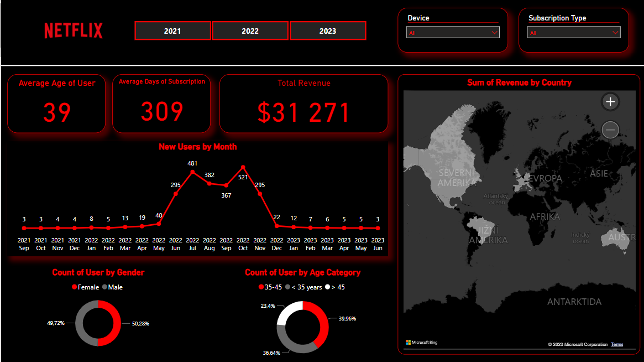The height and width of the screenshot is (362, 644).
Task: Click the white 23,4% age donut segment
Action: [287, 311]
